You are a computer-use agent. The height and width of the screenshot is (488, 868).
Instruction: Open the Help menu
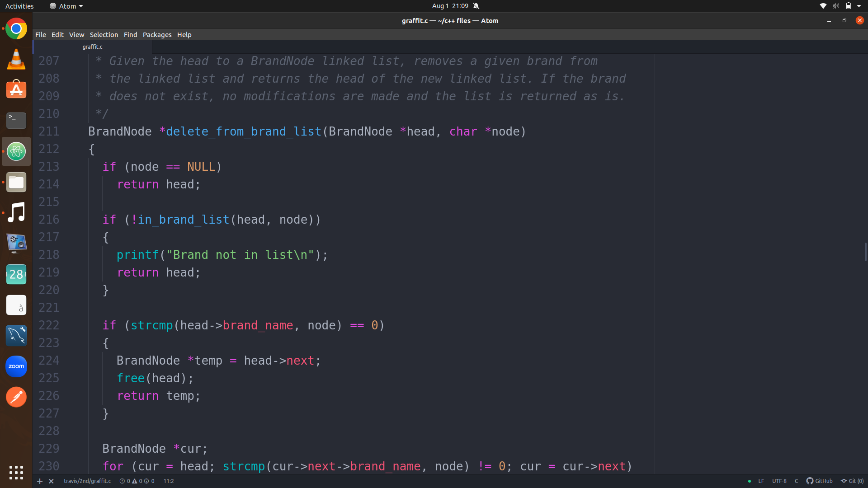pos(184,35)
